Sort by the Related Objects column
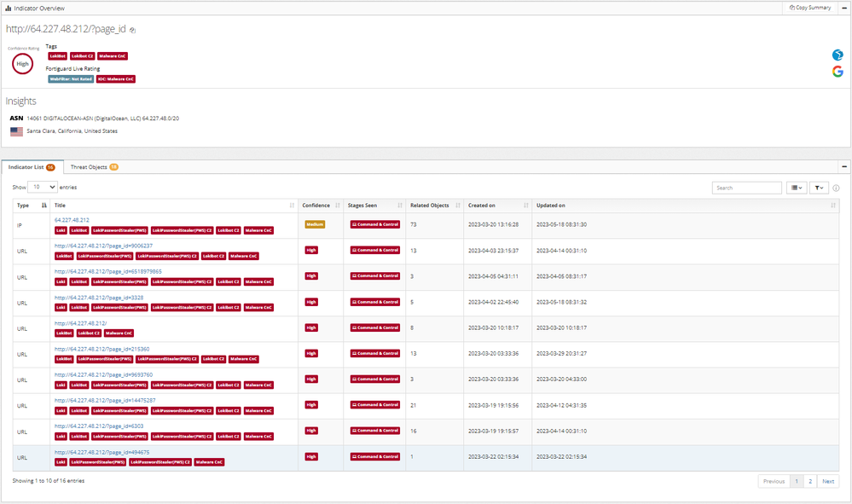 point(435,206)
